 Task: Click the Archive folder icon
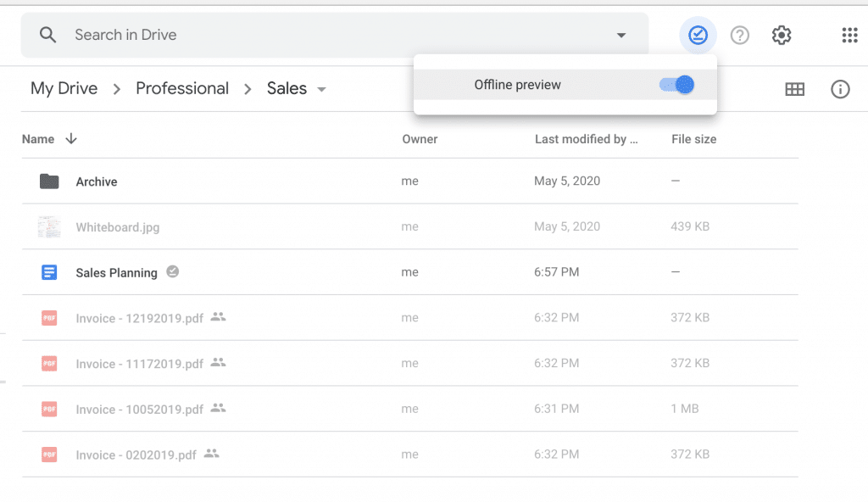pyautogui.click(x=49, y=181)
